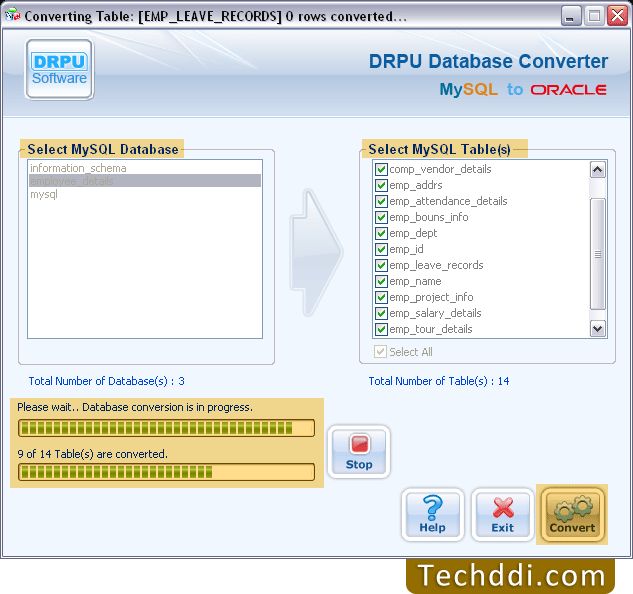Click the Total Number of Table(s) label
The image size is (633, 594).
tap(439, 381)
